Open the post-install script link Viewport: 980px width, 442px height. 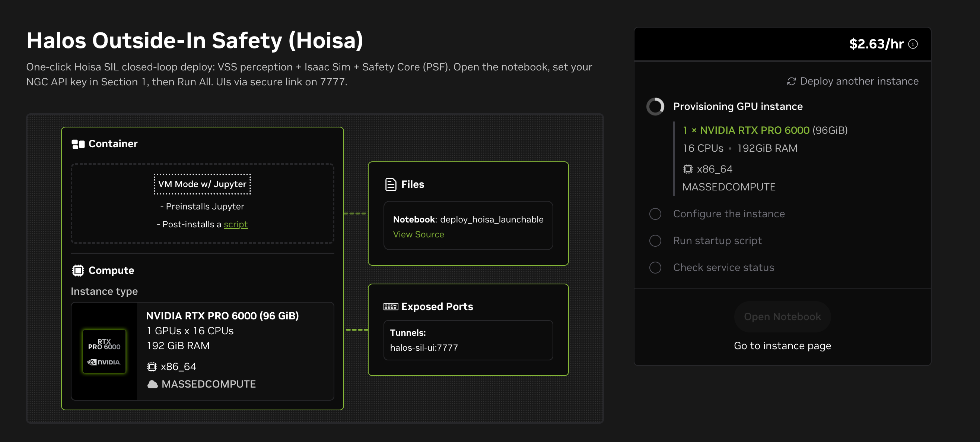[236, 225]
